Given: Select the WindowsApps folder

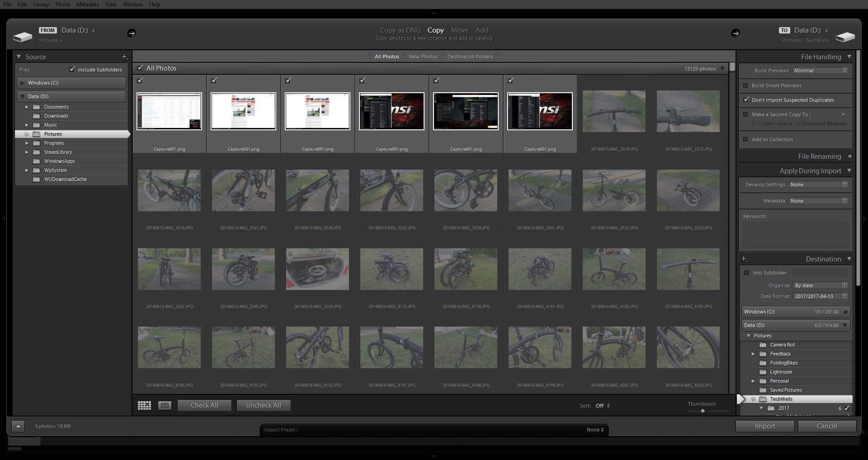Looking at the screenshot, I should (59, 161).
